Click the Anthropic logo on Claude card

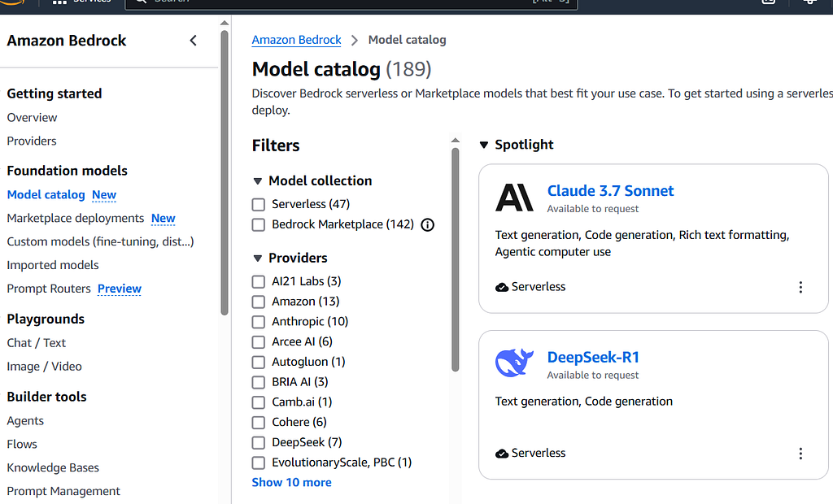[514, 198]
